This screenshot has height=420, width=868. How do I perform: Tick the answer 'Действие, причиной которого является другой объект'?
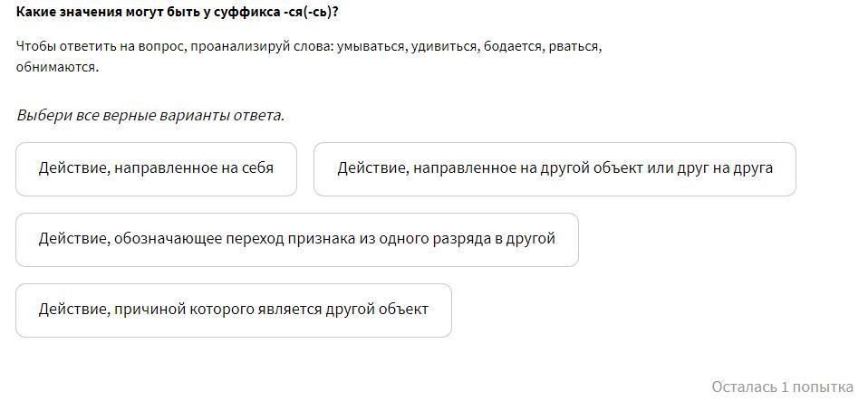(x=234, y=310)
